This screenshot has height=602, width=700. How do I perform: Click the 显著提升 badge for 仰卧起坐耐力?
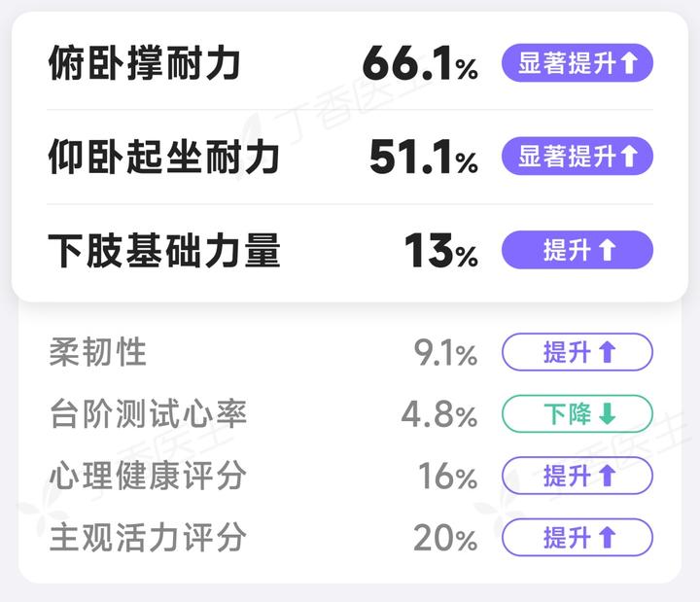577,156
